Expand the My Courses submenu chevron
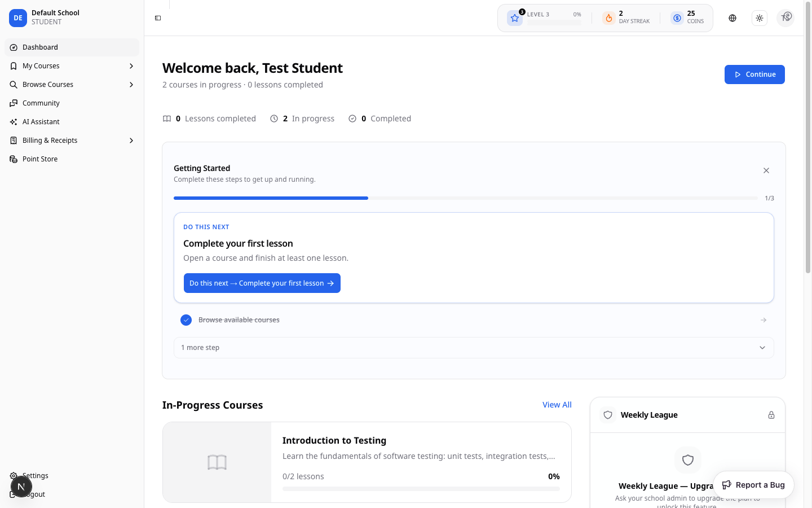 (131, 66)
